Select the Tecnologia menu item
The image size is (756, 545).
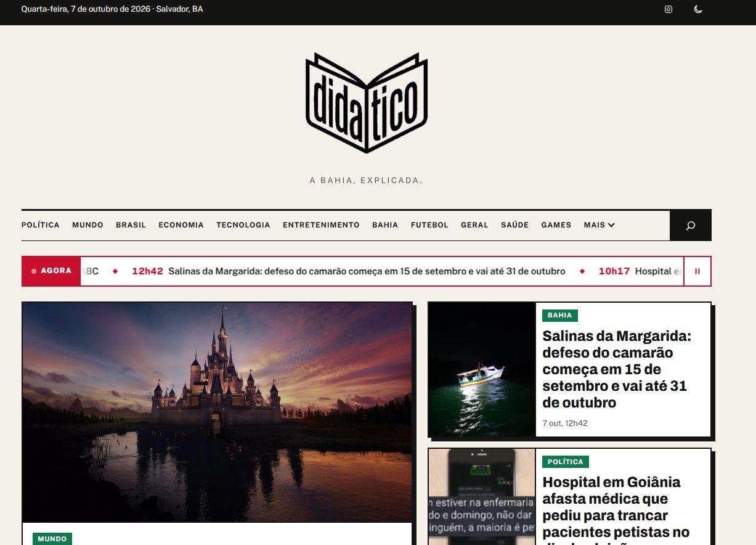243,225
